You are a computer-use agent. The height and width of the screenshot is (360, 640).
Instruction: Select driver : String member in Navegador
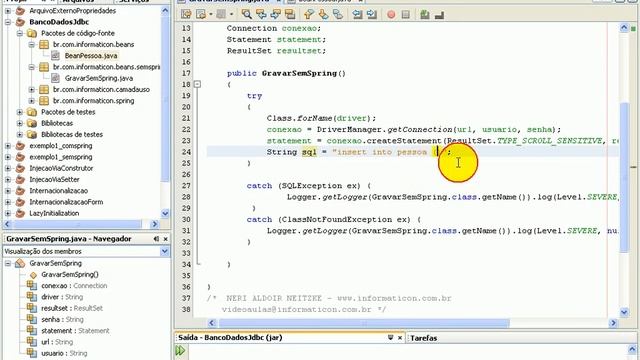62,297
